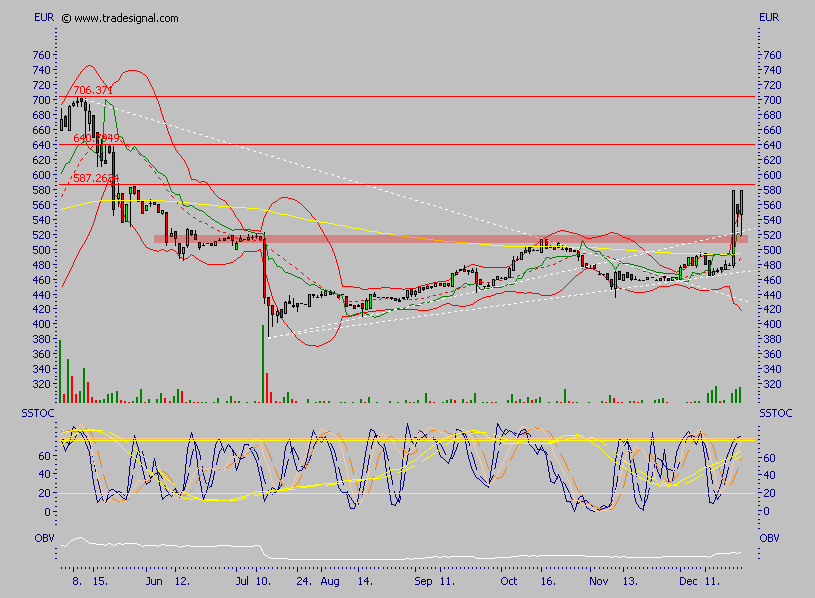Click the right-side EUR axis label
The height and width of the screenshot is (598, 815).
coord(768,16)
